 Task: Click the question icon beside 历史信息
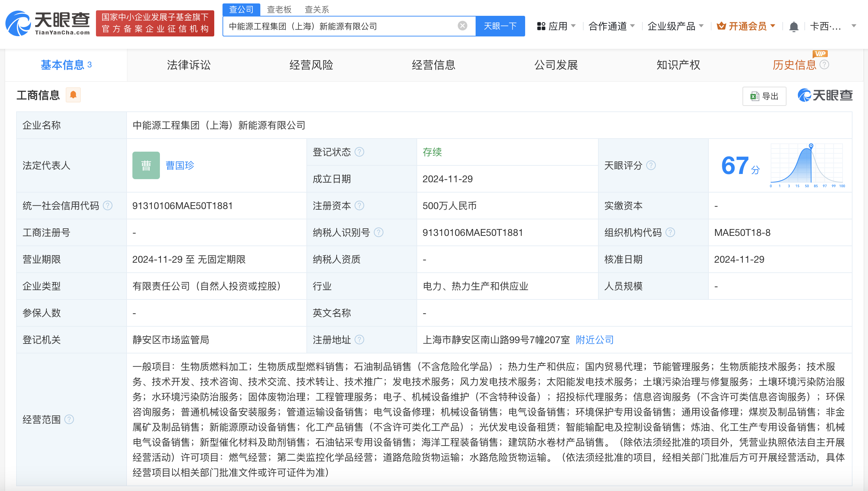(x=824, y=65)
